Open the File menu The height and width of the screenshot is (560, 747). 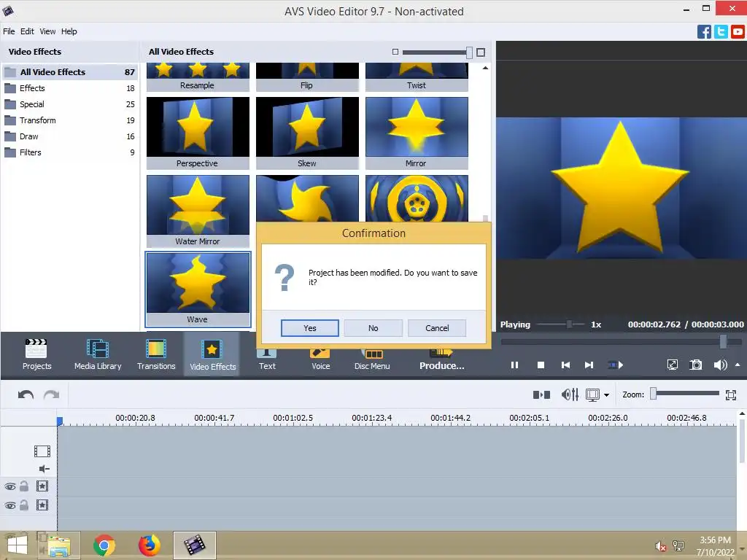pyautogui.click(x=9, y=31)
